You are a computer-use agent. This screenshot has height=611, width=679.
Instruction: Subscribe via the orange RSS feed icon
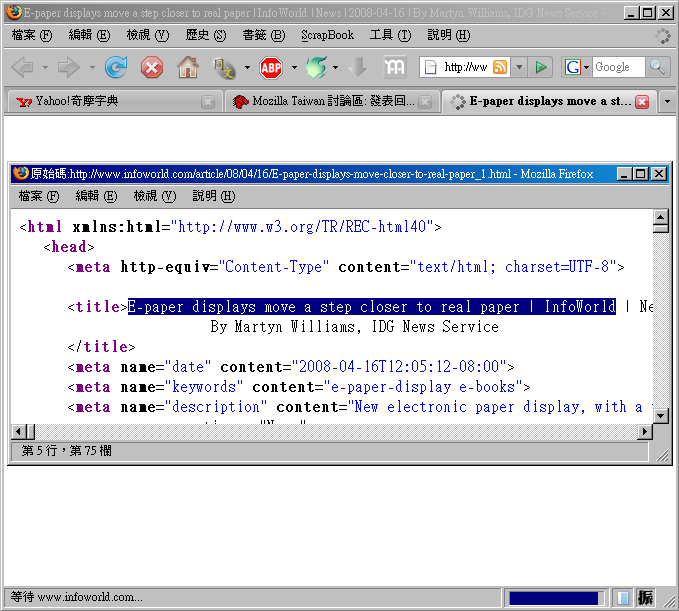500,67
